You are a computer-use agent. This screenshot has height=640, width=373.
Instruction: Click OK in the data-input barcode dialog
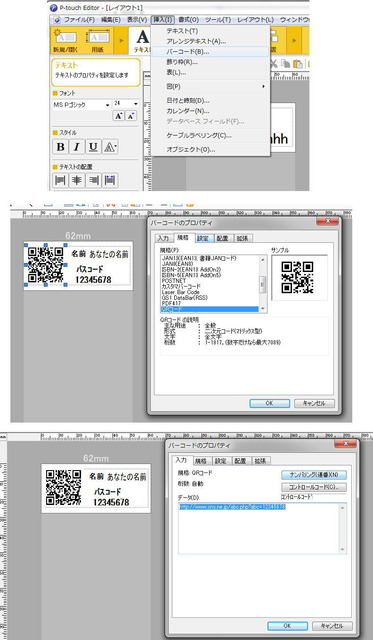(x=287, y=625)
